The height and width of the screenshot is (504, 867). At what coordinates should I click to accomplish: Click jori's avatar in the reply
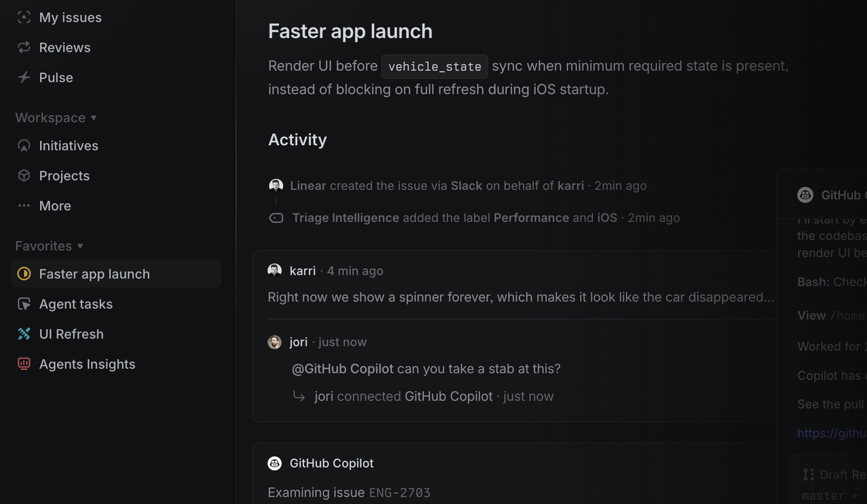274,342
